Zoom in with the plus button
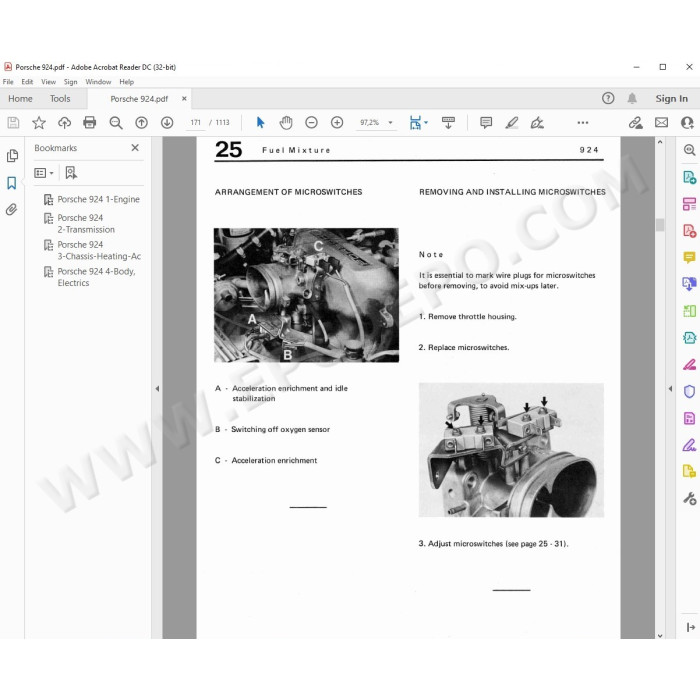 337,122
